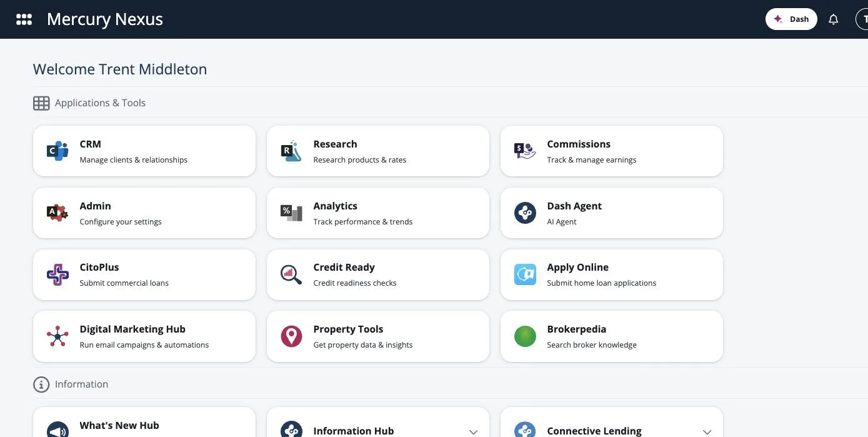This screenshot has width=868, height=437.
Task: Click the 'AI Agent' description text
Action: pos(561,222)
